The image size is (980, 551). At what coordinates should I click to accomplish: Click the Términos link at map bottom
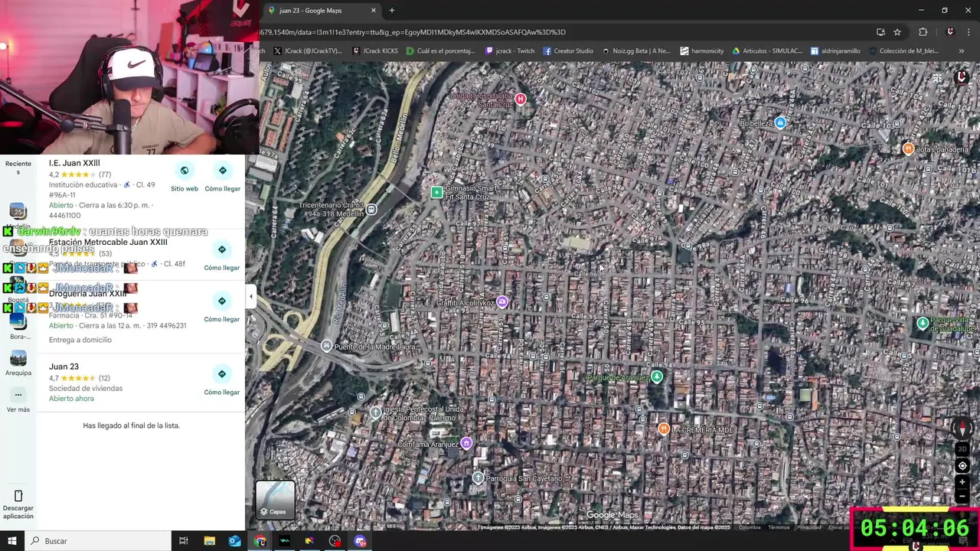[x=779, y=527]
